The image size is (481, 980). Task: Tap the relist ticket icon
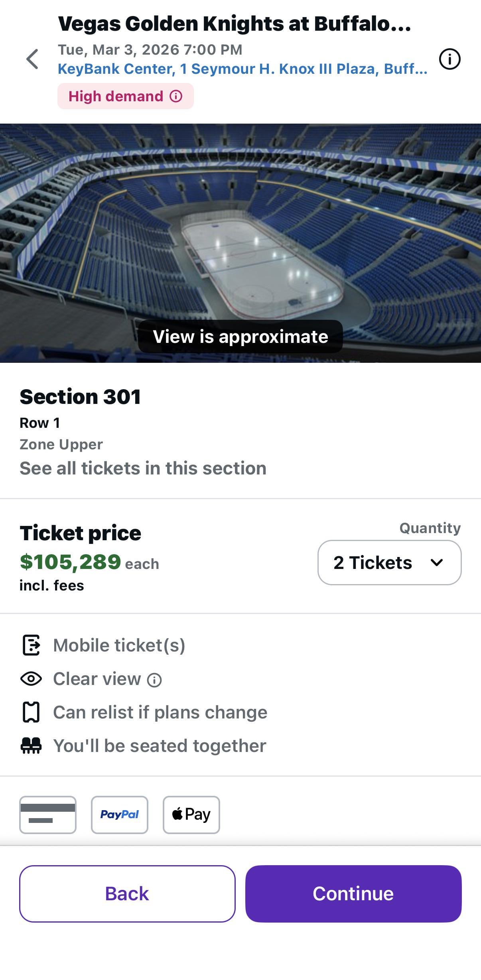pyautogui.click(x=31, y=712)
